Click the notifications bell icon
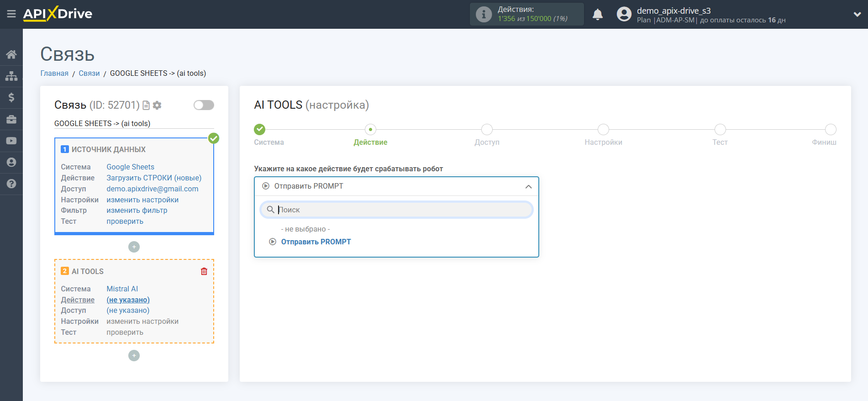Viewport: 868px width, 401px height. (597, 15)
